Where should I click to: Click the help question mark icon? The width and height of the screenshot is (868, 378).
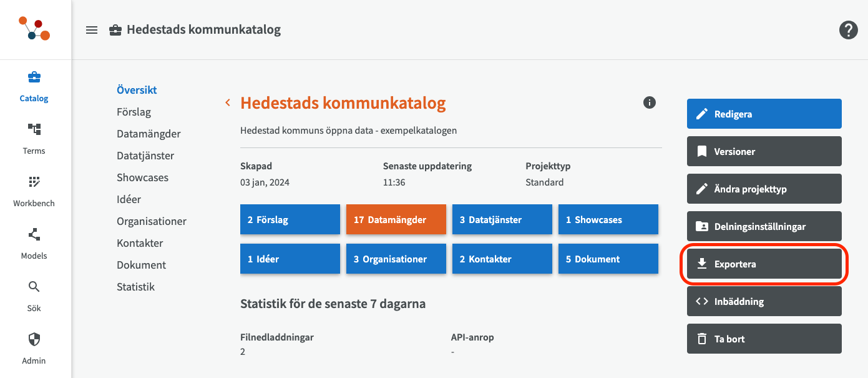point(848,30)
